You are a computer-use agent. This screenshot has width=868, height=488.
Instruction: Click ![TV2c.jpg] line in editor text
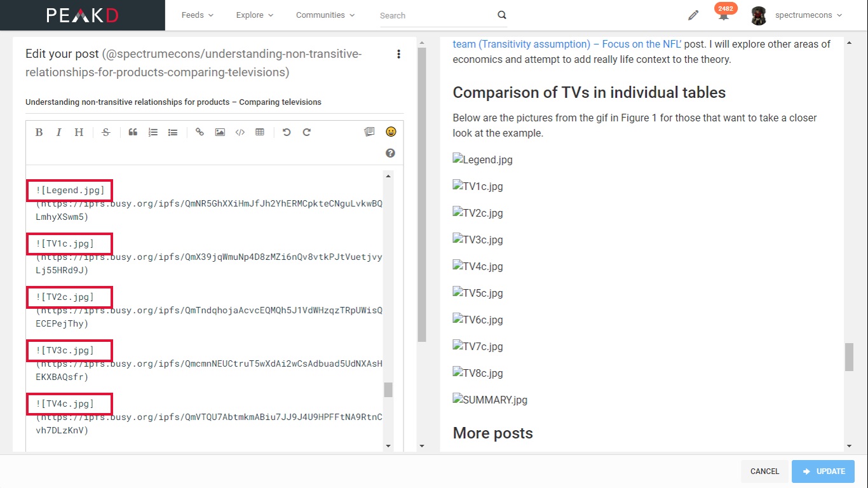[65, 297]
